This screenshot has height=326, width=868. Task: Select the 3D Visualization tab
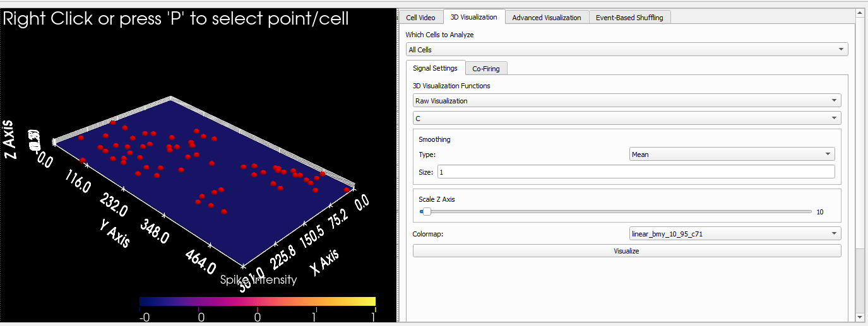click(473, 17)
